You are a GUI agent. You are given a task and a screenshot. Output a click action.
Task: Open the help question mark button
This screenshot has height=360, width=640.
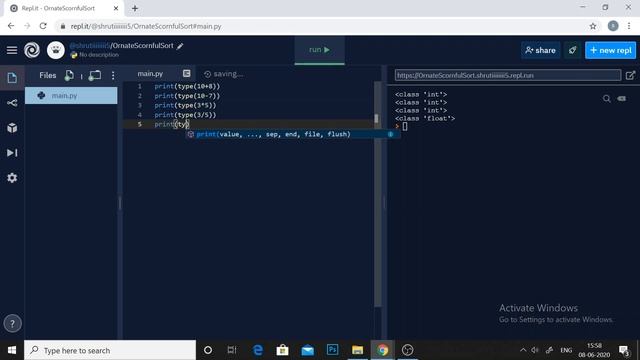pyautogui.click(x=12, y=324)
